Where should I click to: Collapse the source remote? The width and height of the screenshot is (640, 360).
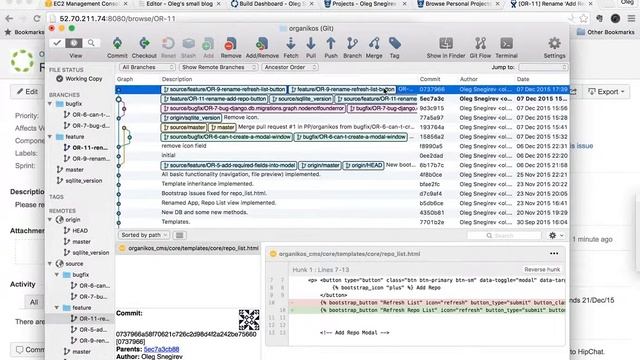pyautogui.click(x=50, y=264)
